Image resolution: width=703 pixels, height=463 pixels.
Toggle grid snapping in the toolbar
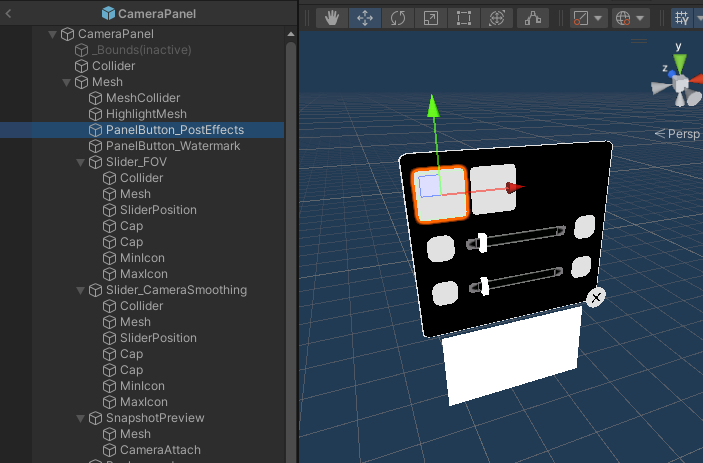[x=683, y=18]
